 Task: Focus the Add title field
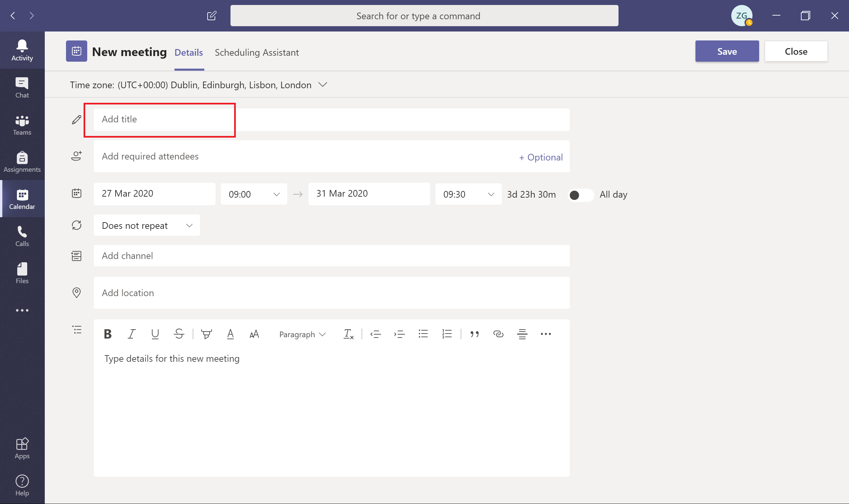pyautogui.click(x=331, y=120)
